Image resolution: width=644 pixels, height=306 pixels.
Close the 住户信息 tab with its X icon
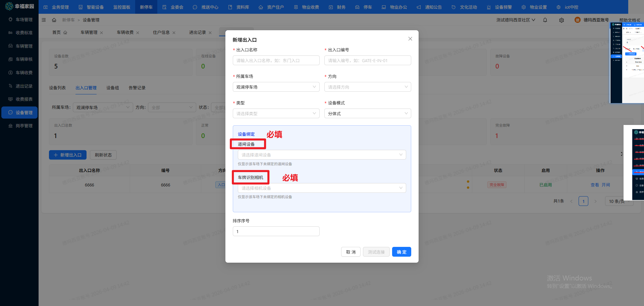(174, 33)
